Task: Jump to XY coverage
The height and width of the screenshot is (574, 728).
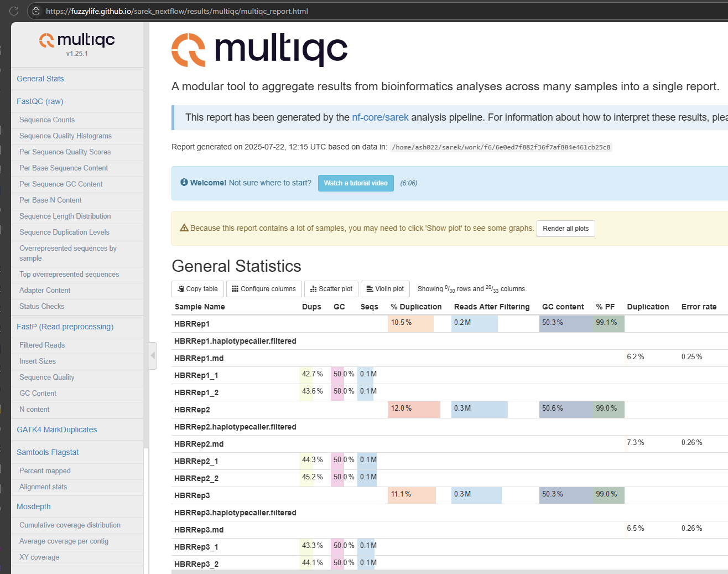Action: pos(39,557)
